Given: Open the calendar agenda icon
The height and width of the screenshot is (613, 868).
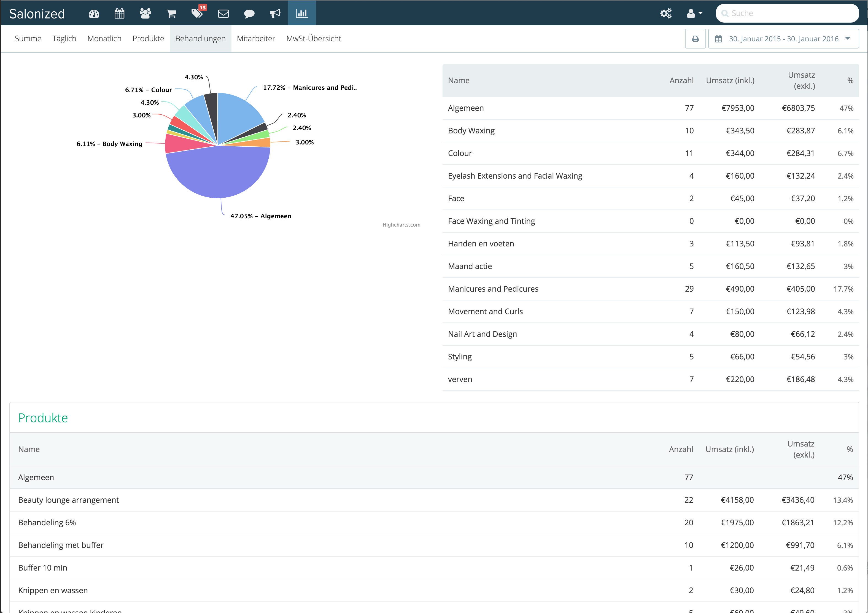Looking at the screenshot, I should (120, 13).
